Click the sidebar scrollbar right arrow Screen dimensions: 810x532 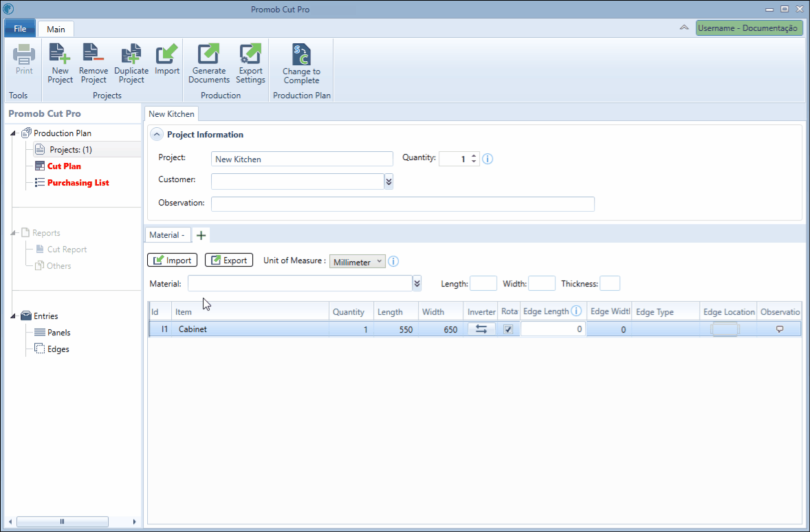tap(134, 522)
